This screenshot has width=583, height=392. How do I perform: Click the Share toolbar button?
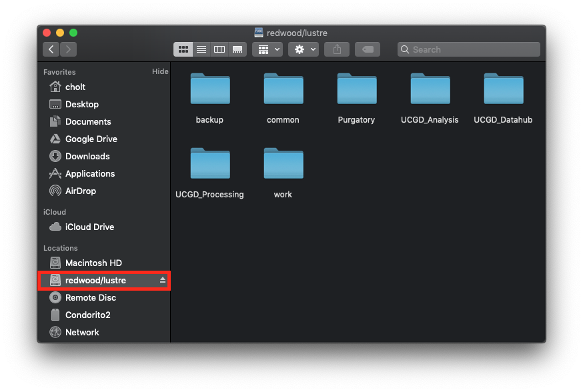337,49
